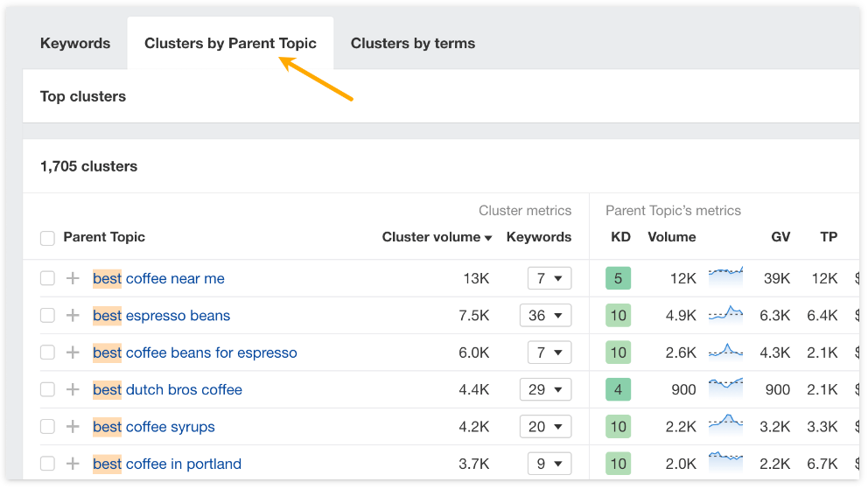This screenshot has height=489, width=868.
Task: Tick the checkbox for best coffee syrups row
Action: [47, 427]
